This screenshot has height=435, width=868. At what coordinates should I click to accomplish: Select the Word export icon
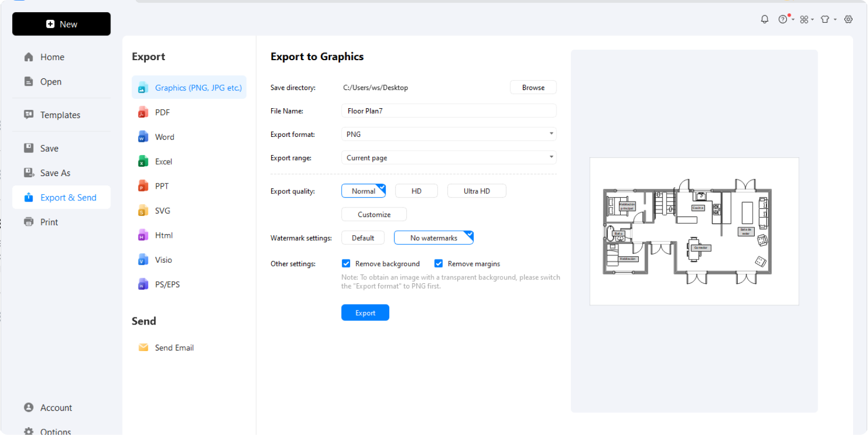(x=143, y=137)
